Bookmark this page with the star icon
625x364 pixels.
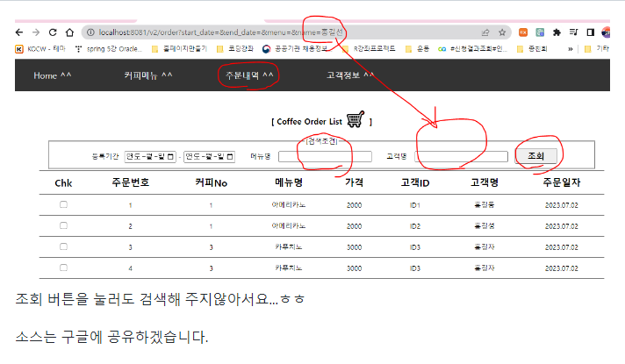click(x=502, y=32)
